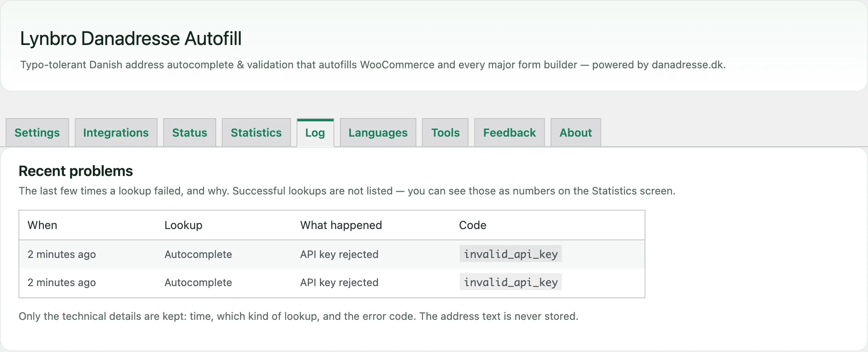
Task: Show the About tab
Action: (x=576, y=133)
